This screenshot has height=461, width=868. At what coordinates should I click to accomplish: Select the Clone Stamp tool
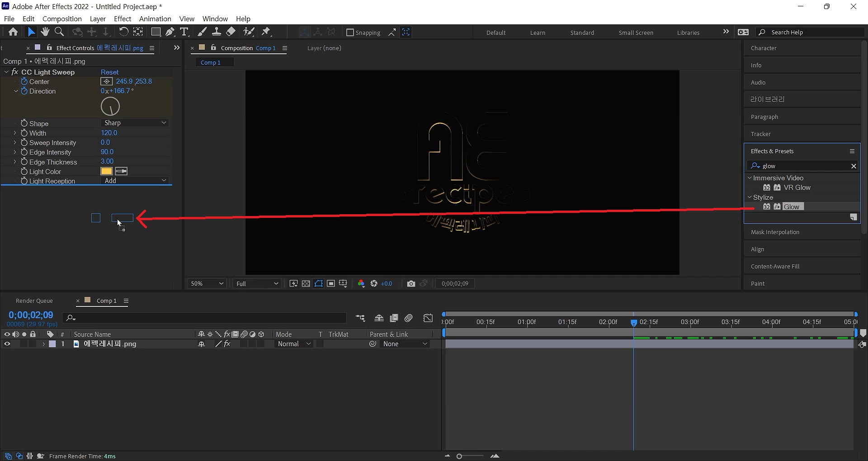point(217,32)
